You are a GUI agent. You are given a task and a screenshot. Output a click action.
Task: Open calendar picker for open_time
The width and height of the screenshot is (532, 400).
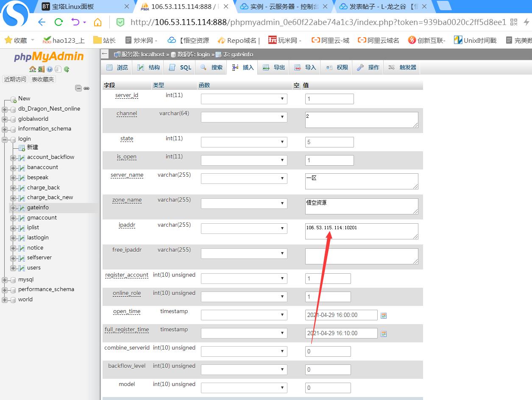point(384,315)
